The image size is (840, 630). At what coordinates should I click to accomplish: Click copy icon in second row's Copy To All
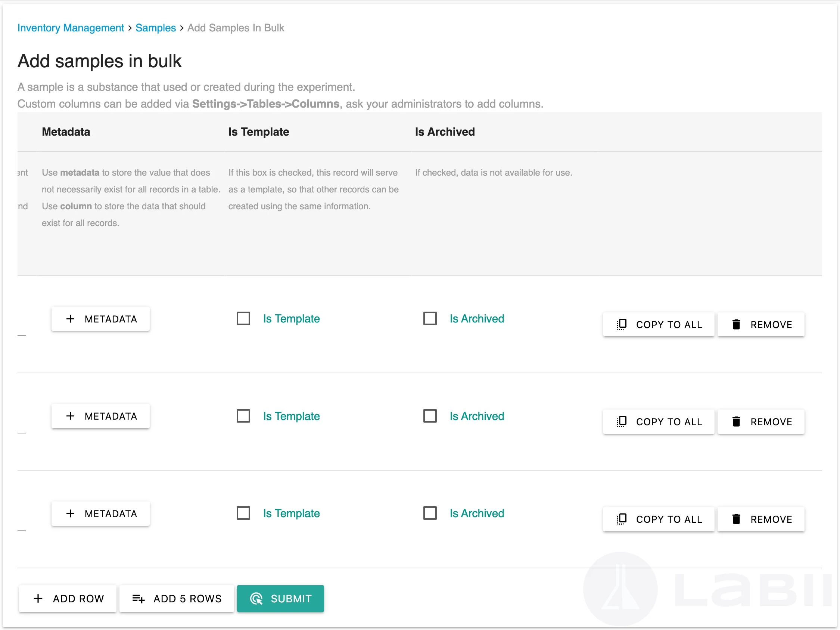(621, 422)
